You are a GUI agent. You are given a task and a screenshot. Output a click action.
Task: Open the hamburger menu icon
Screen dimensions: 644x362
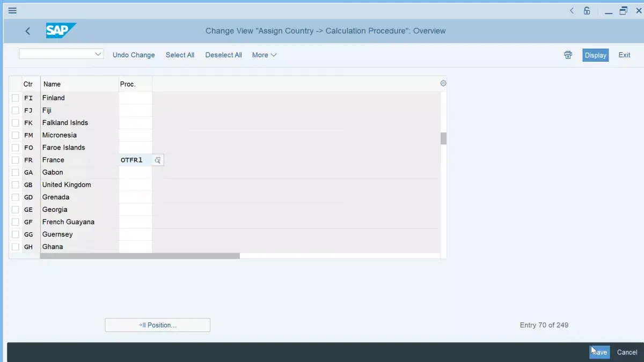(12, 10)
